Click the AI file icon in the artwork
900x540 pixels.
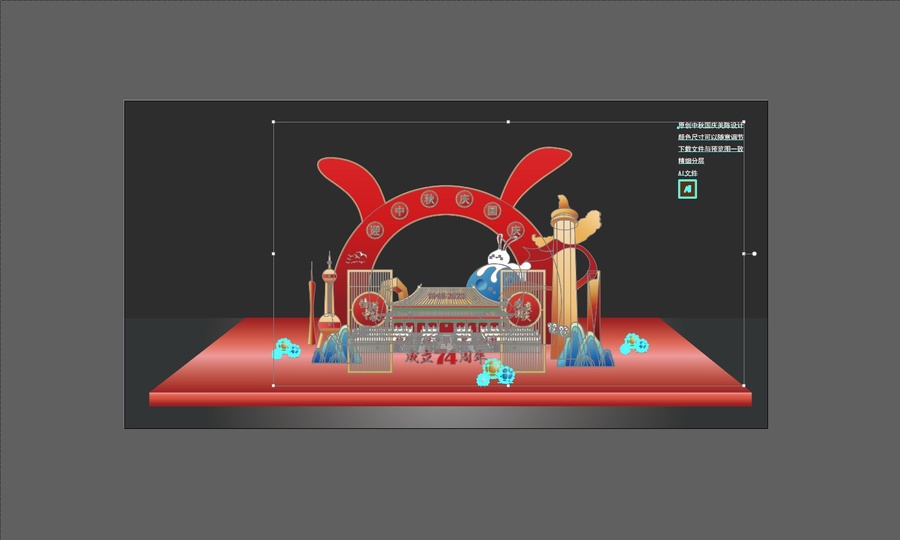[687, 189]
